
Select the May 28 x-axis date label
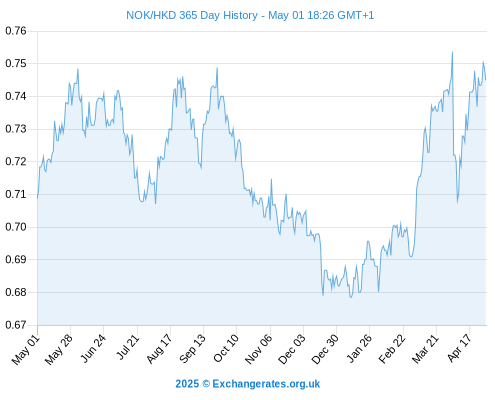(x=59, y=350)
